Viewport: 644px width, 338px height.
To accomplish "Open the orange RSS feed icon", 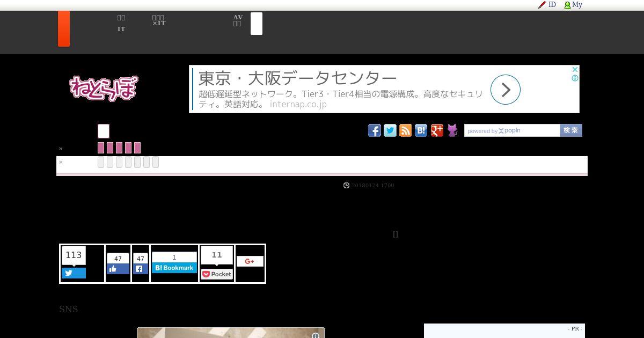I will 406,130.
